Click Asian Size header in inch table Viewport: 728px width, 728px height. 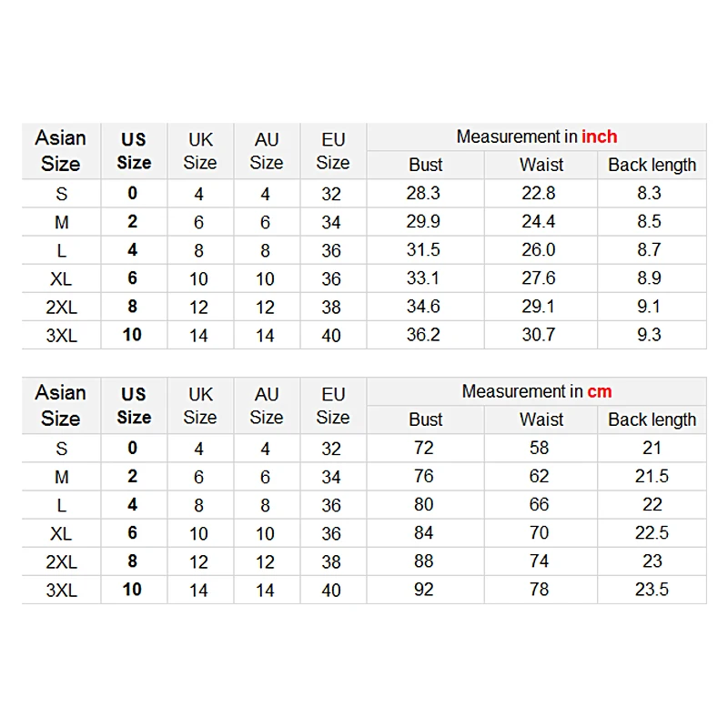coord(61,151)
